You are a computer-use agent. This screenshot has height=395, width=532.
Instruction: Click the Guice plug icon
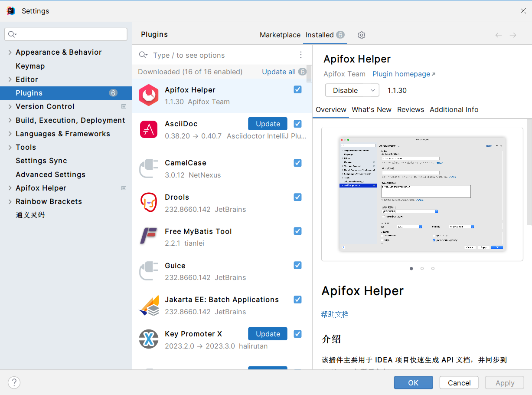[x=149, y=270]
